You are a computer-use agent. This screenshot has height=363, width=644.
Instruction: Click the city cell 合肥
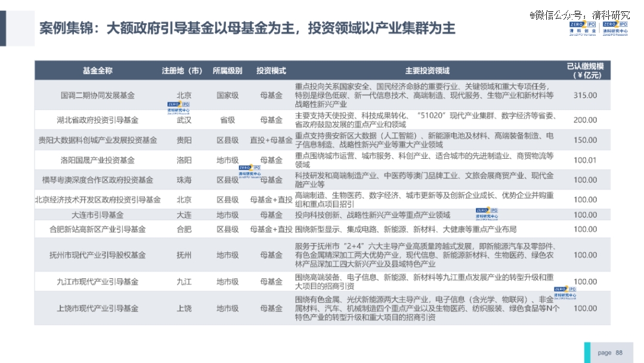184,229
